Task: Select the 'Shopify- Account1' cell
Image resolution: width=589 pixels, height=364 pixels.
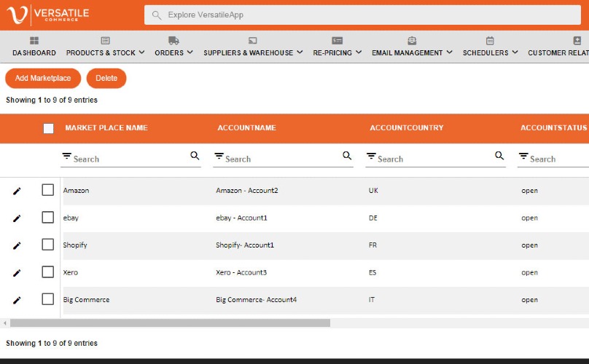Action: pos(245,245)
